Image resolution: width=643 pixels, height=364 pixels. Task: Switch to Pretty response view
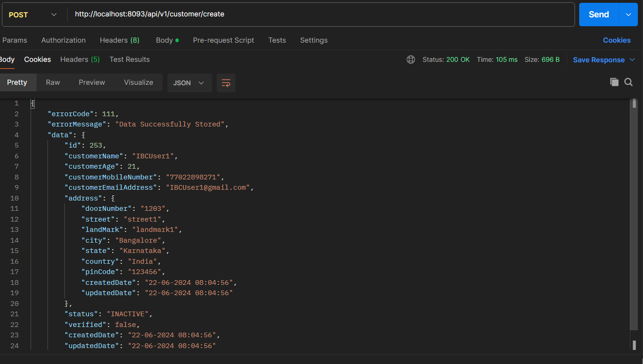coord(17,82)
